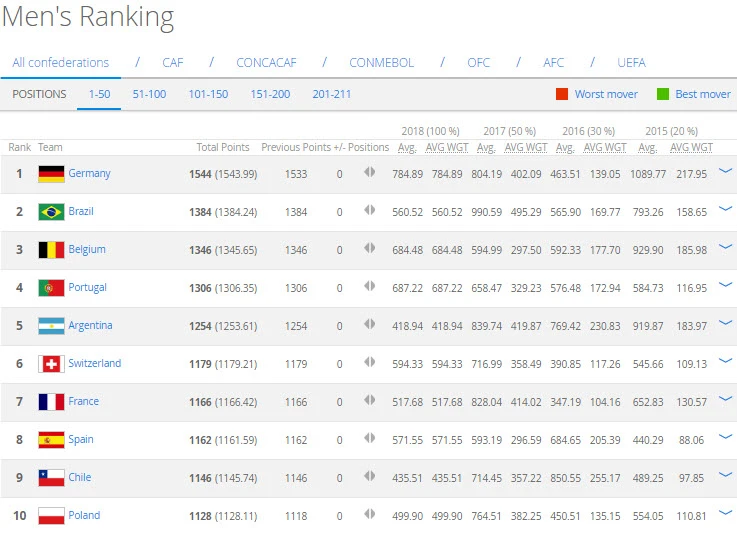This screenshot has height=534, width=737.
Task: Click the Chile flag icon
Action: point(51,478)
